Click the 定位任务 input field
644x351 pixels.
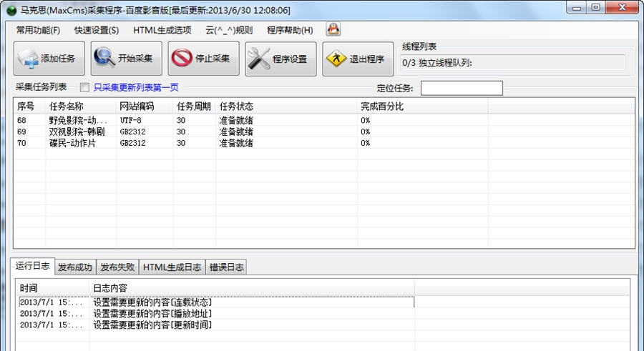(x=462, y=88)
